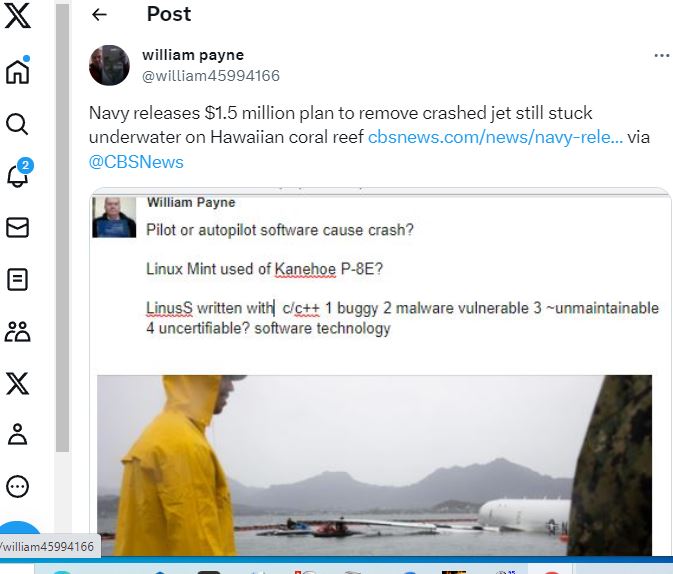Open the @CBSNews mention link
673x574 pixels.
click(x=136, y=162)
